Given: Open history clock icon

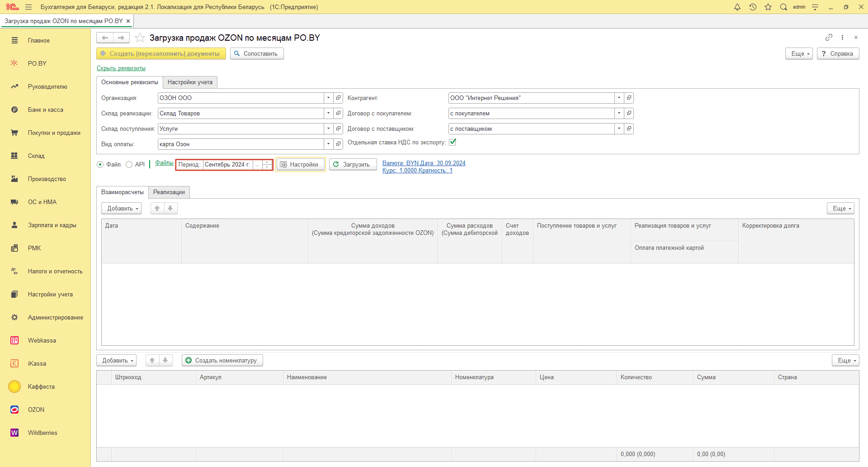Looking at the screenshot, I should point(753,7).
